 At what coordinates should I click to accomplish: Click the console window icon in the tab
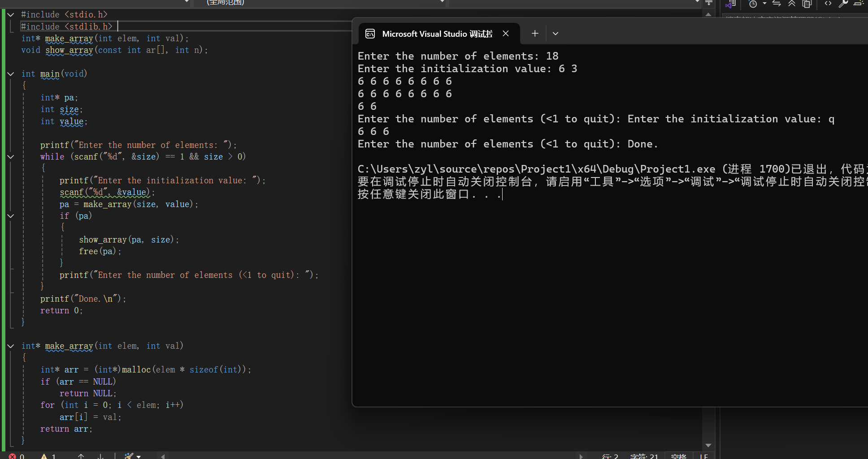(370, 34)
